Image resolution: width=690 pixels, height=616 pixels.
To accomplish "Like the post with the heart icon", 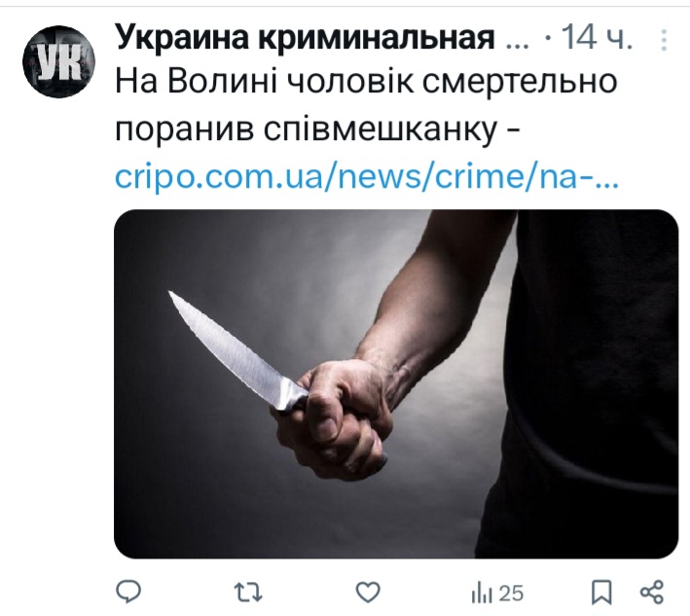I will point(368,593).
